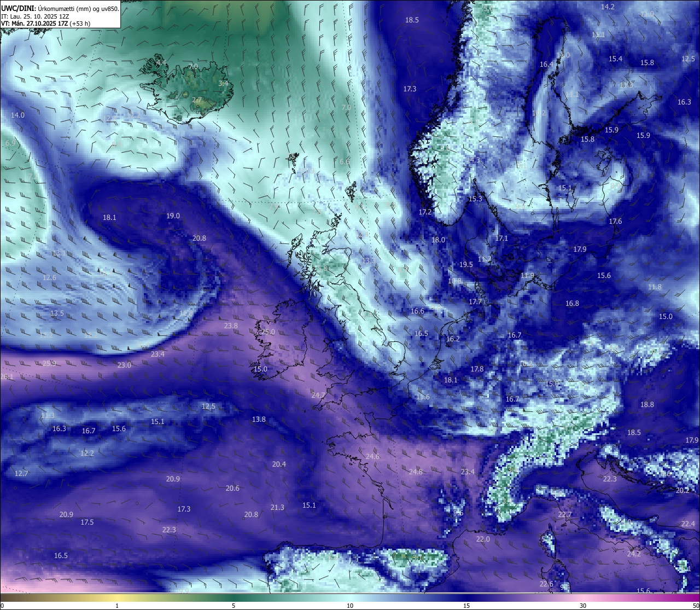Click the map value 20.6

click(x=232, y=488)
